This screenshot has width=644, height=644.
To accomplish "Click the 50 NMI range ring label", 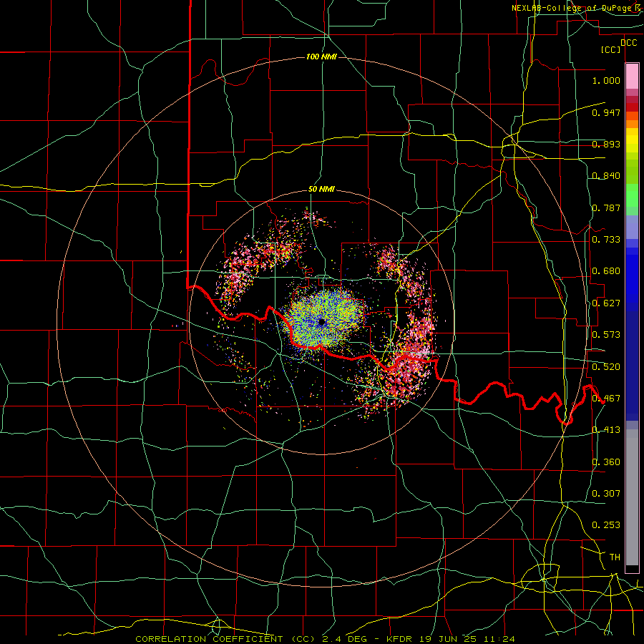I will [321, 190].
